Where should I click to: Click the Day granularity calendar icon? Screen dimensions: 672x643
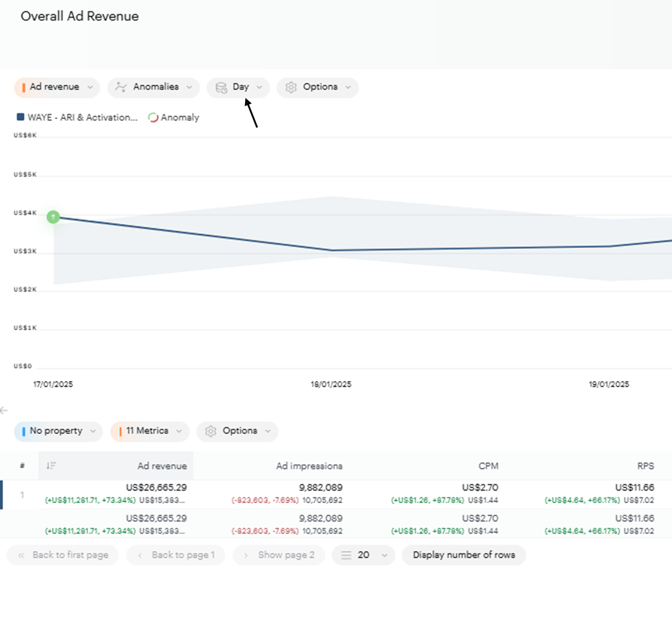(x=221, y=87)
